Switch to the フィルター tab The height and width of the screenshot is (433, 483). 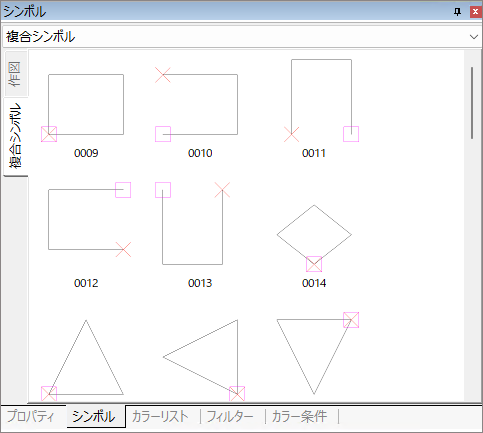(230, 416)
